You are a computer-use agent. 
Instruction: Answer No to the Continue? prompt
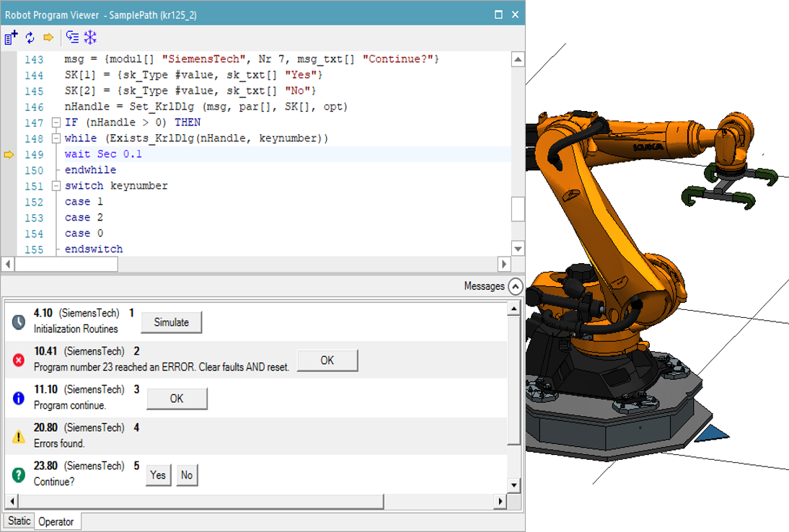187,475
